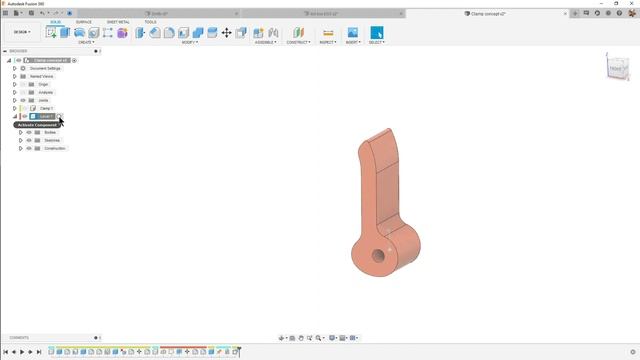Toggle visibility of the Bodies folder
This screenshot has height=360, width=640.
[29, 133]
